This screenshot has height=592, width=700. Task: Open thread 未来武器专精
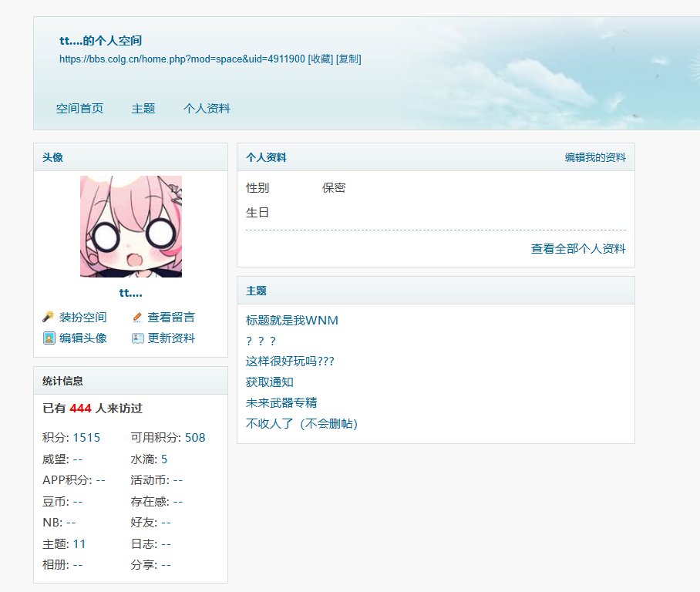[x=281, y=402]
